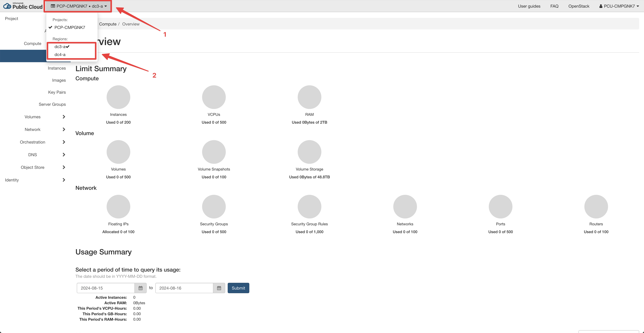Go to Instances page
The image size is (644, 333).
[57, 68]
